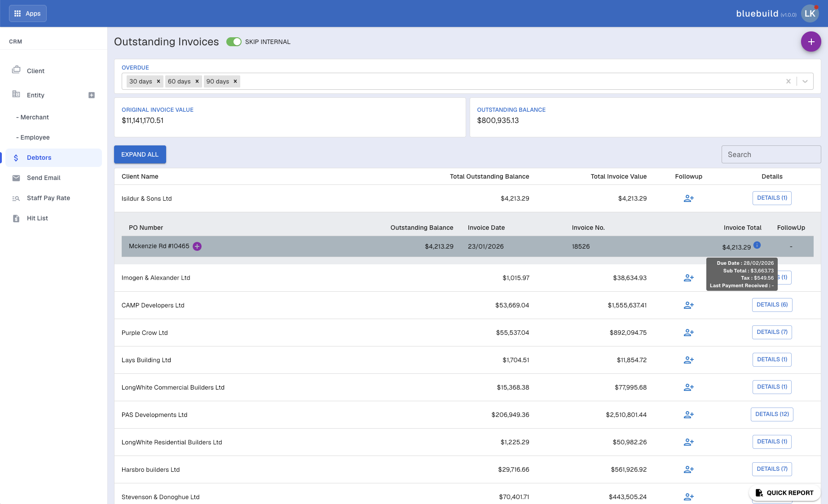The width and height of the screenshot is (828, 504).
Task: Add followup for Isildur & Sons Ltd
Action: (689, 198)
